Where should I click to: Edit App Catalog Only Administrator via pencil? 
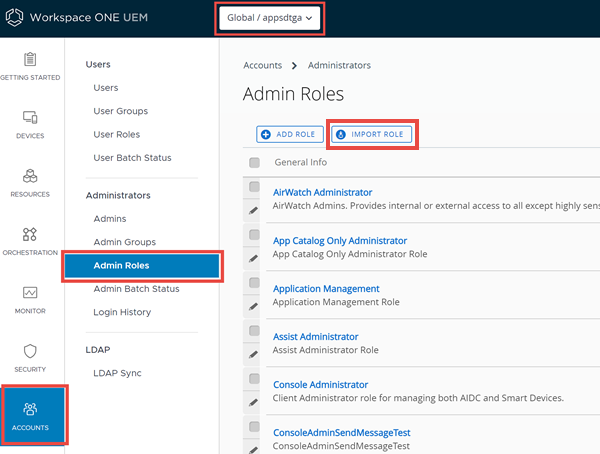pos(253,259)
